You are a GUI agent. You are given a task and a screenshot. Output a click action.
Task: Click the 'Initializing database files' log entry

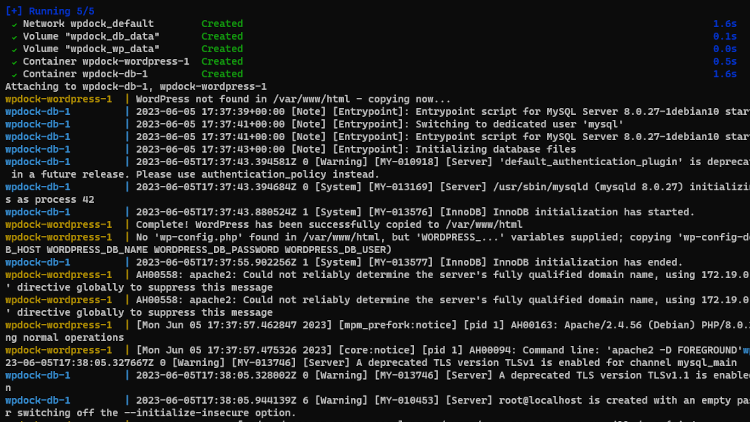point(496,149)
